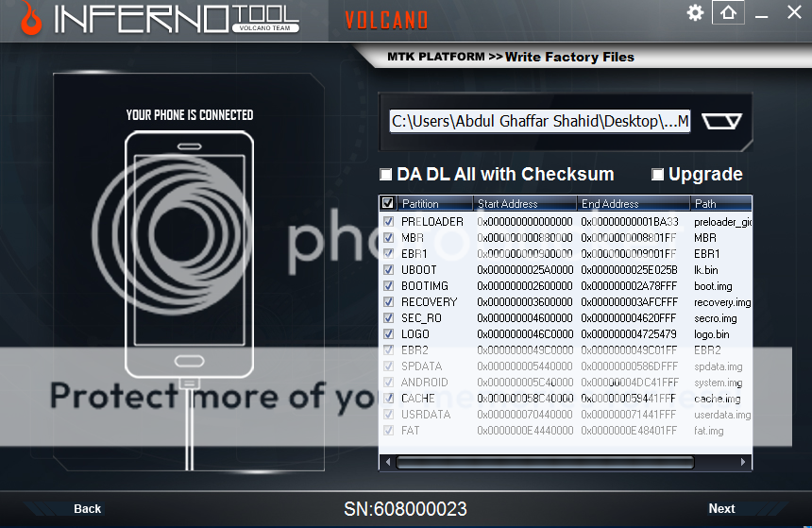Toggle the EBR2 partition checkbox
The image size is (812, 528).
[x=388, y=349]
